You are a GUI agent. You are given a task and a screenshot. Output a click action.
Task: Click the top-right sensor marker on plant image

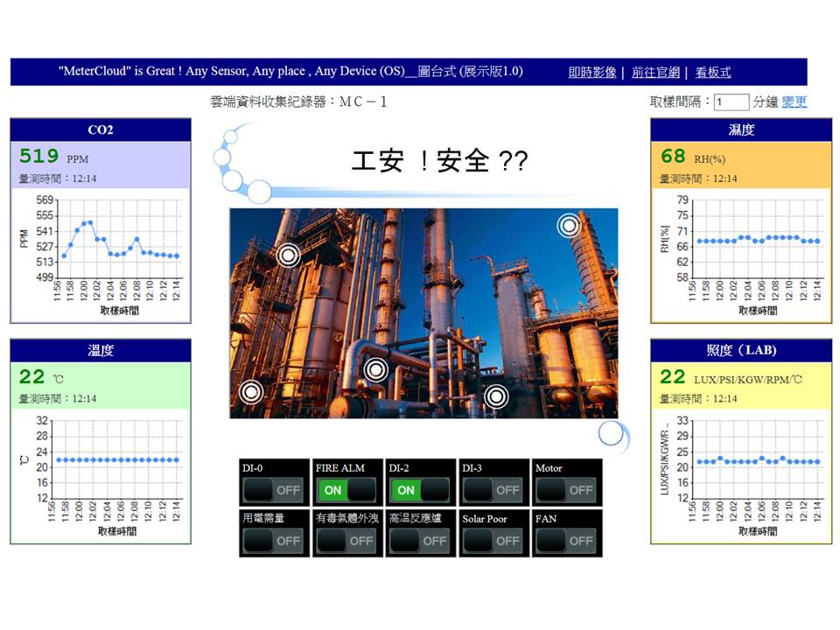pos(570,226)
